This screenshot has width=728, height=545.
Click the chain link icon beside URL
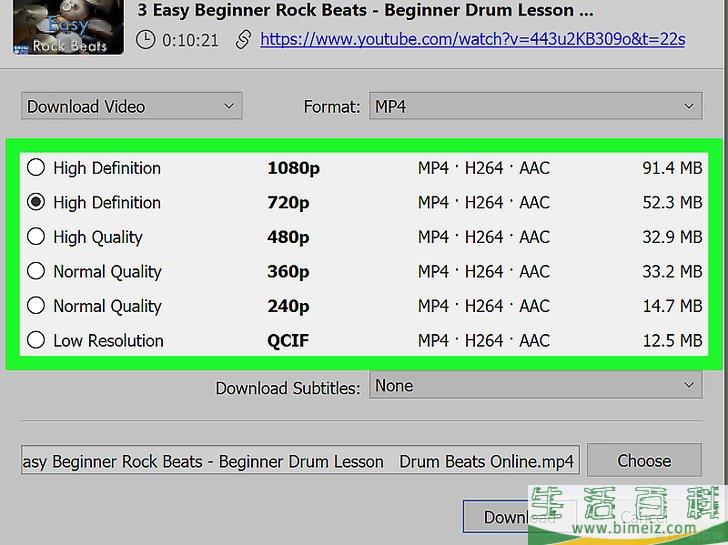[x=242, y=40]
